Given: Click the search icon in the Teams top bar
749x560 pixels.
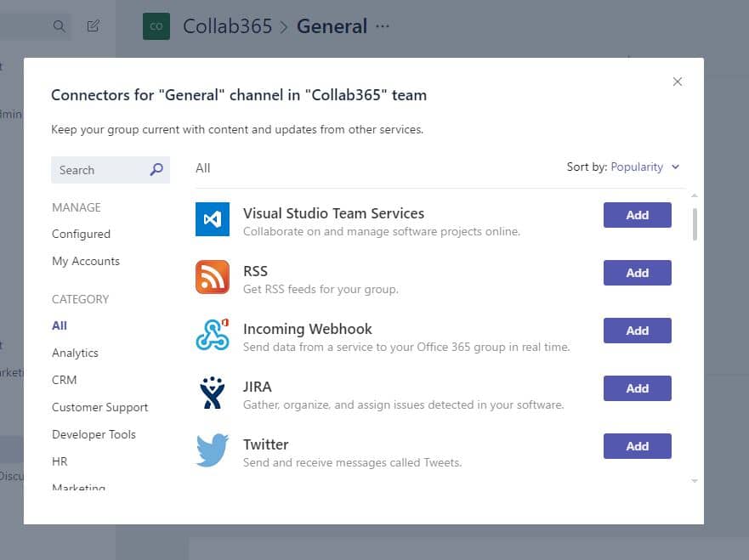Looking at the screenshot, I should 60,25.
